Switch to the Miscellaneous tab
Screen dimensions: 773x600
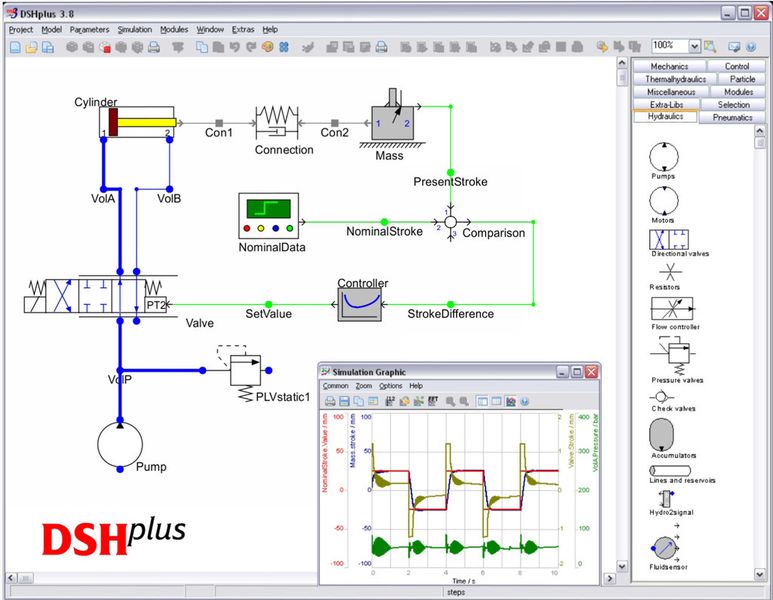coord(671,92)
